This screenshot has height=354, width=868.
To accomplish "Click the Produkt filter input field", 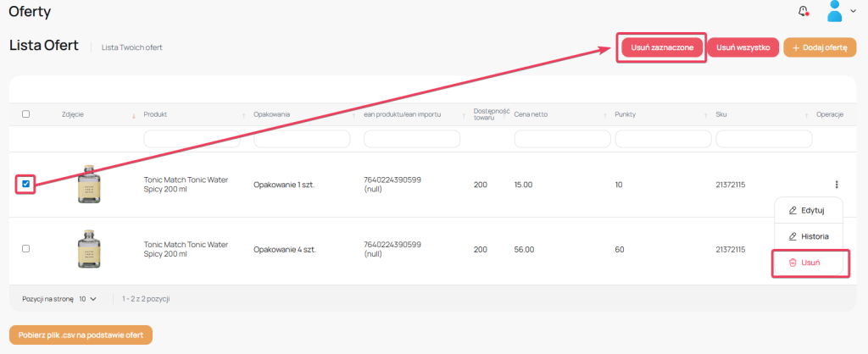I will tap(194, 138).
